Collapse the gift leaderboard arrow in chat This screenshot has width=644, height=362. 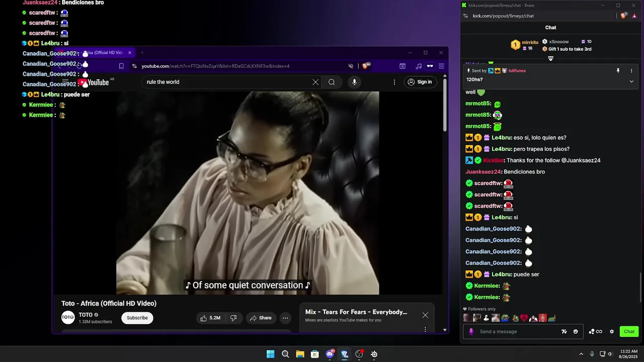coord(550,58)
